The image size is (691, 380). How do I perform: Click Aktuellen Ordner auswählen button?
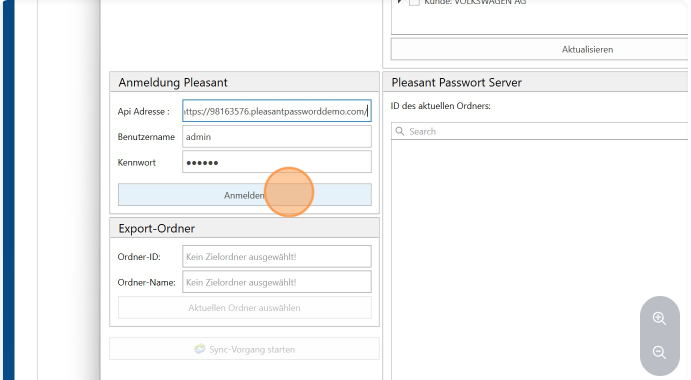[x=245, y=308]
